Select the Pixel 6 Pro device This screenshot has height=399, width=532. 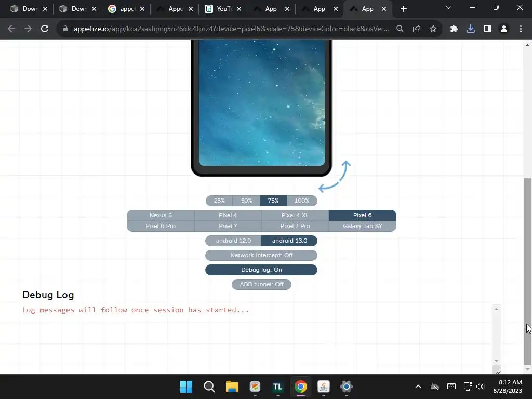click(161, 226)
